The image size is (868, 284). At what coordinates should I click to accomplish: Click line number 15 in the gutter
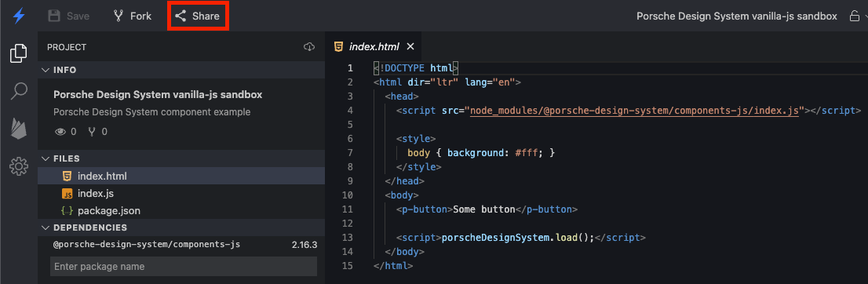[348, 266]
